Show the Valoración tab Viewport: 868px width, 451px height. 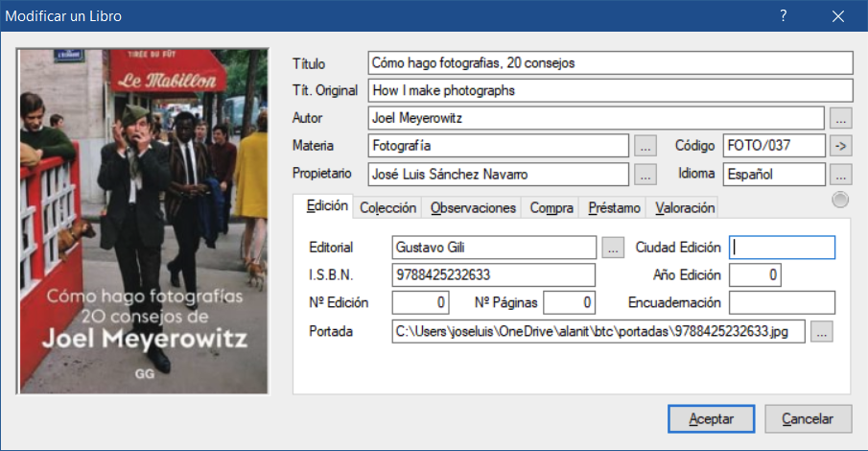coord(685,207)
